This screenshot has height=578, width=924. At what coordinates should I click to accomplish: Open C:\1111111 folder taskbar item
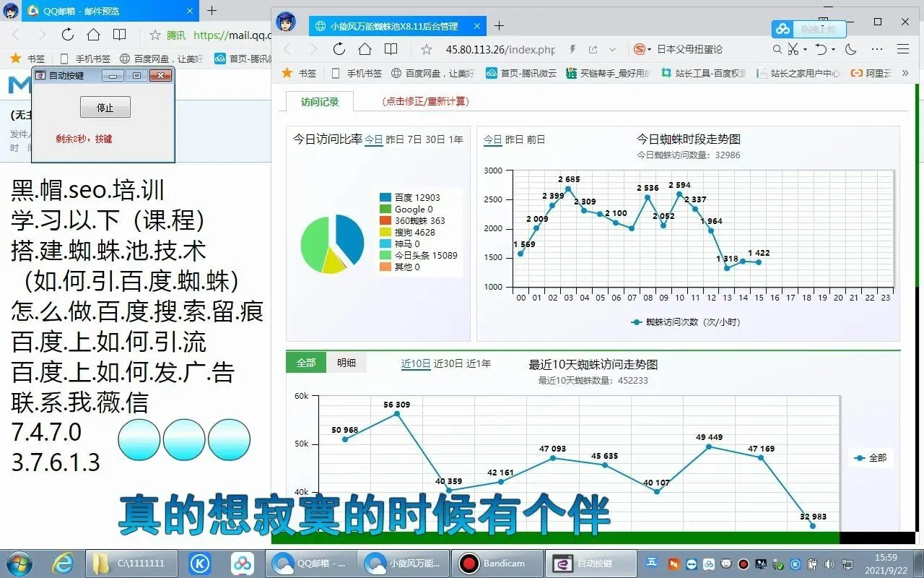pyautogui.click(x=131, y=563)
